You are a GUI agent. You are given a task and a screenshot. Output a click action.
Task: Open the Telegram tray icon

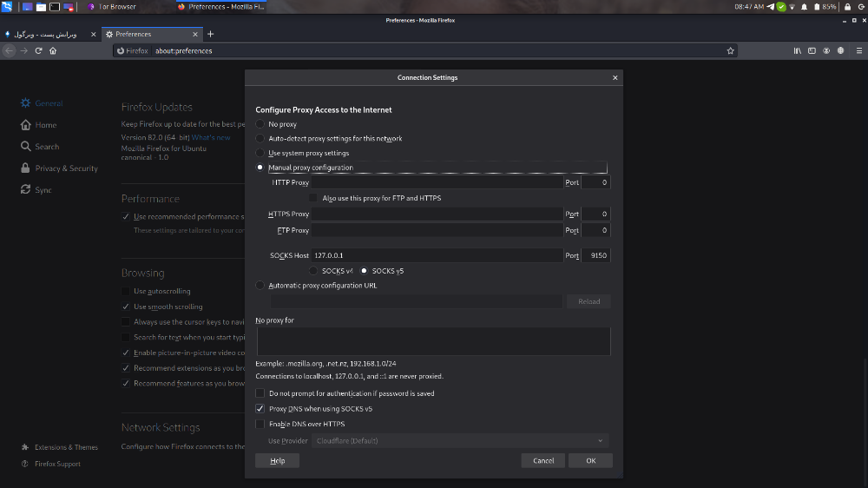tap(770, 7)
